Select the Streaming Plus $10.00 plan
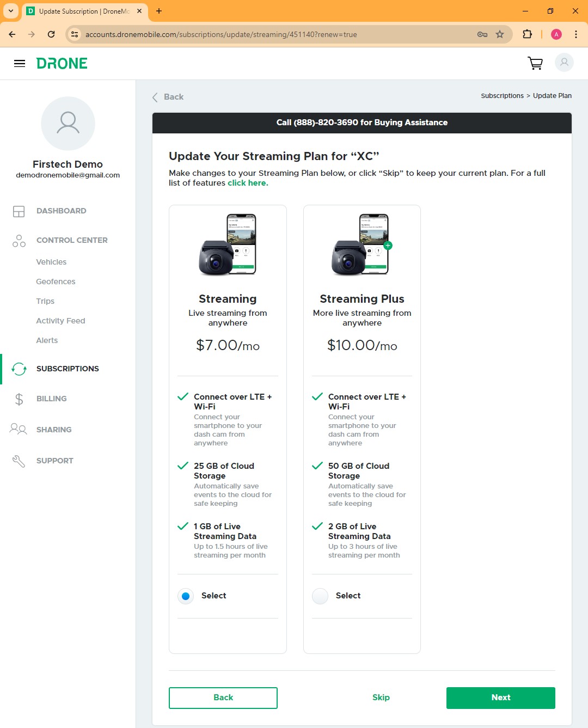Image resolution: width=588 pixels, height=728 pixels. [x=320, y=596]
